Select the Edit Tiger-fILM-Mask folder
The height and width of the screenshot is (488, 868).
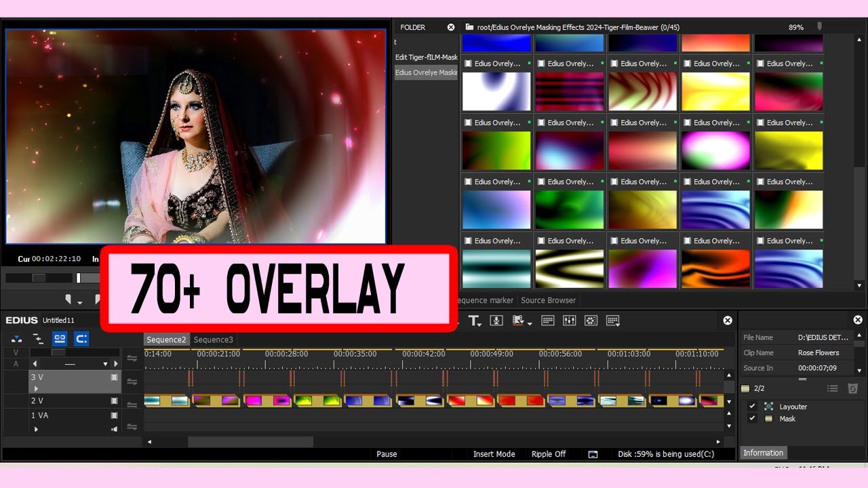point(427,57)
